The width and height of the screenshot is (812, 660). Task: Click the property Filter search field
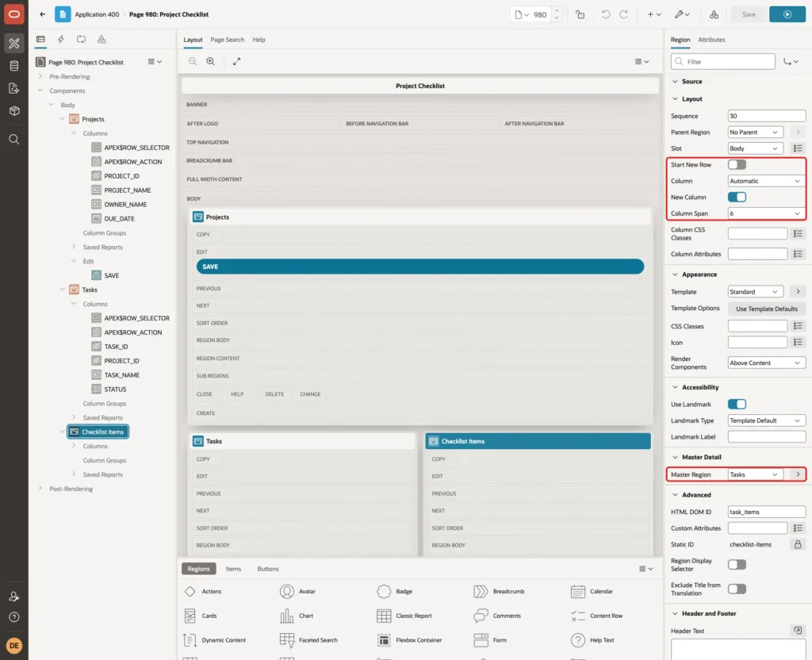[723, 62]
